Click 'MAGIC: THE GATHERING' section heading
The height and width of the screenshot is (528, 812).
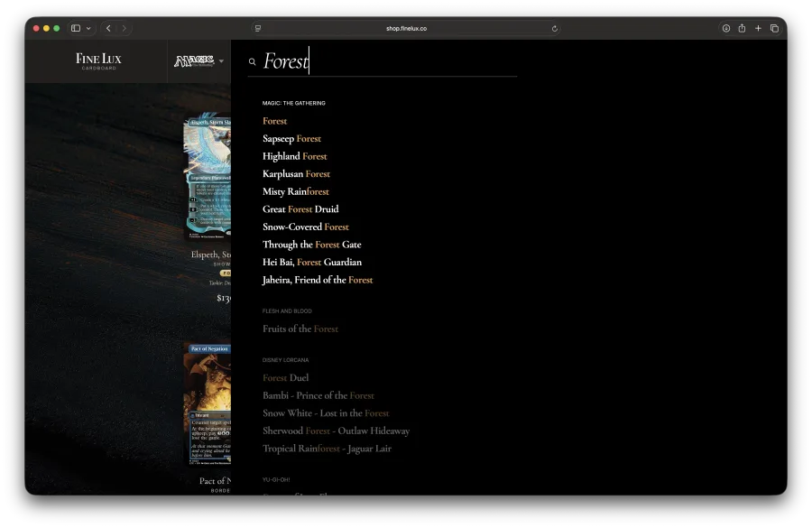tap(293, 103)
